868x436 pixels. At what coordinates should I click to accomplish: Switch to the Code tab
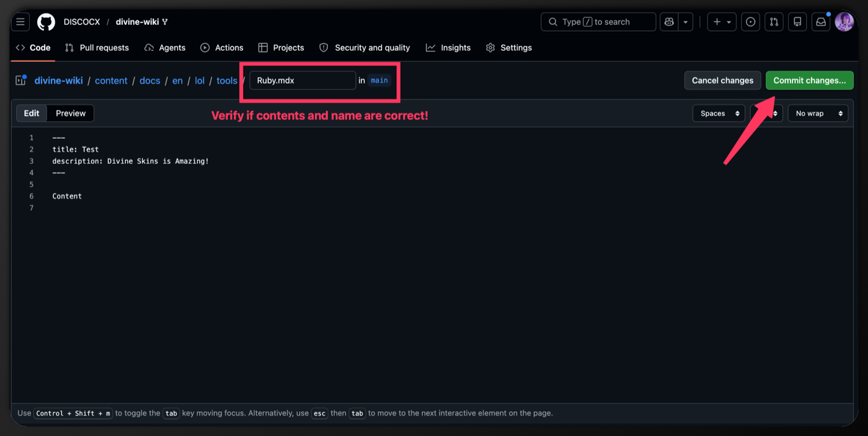(33, 48)
